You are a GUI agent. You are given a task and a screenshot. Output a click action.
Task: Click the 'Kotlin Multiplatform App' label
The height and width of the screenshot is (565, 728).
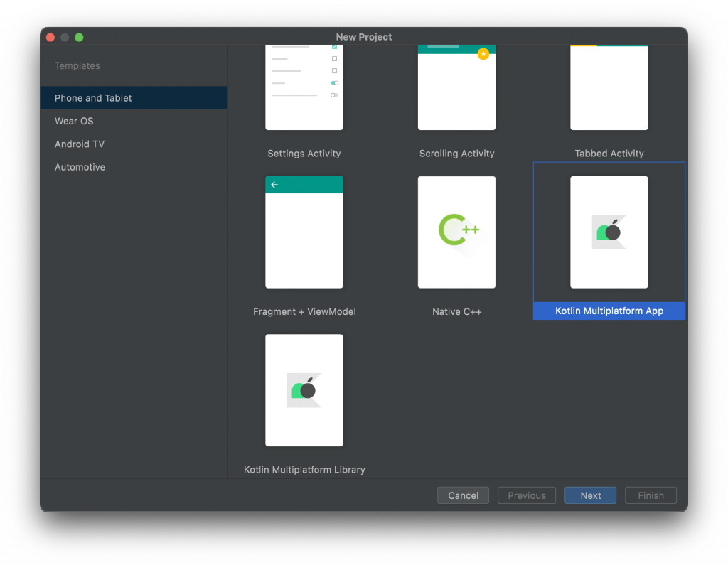(x=609, y=311)
